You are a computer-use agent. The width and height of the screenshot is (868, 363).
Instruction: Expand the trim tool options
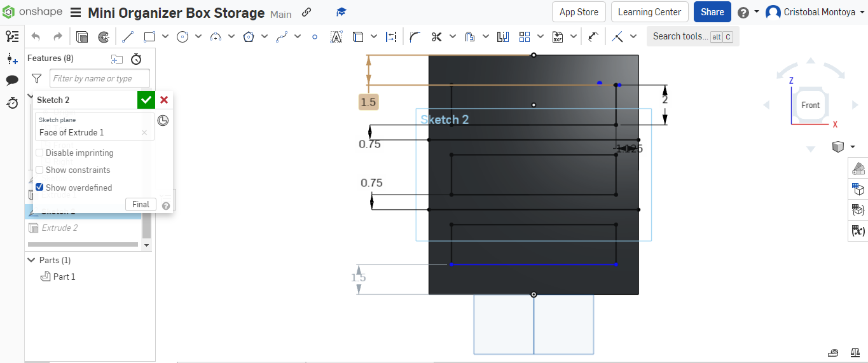(x=453, y=37)
